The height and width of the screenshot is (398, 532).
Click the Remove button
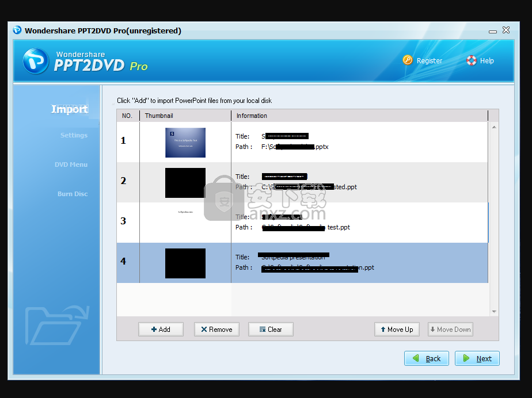point(216,329)
